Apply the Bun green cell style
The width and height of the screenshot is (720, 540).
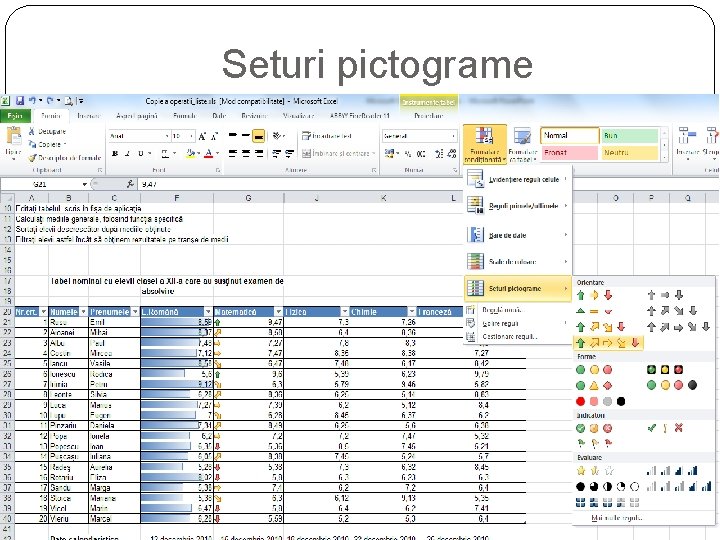(x=630, y=135)
